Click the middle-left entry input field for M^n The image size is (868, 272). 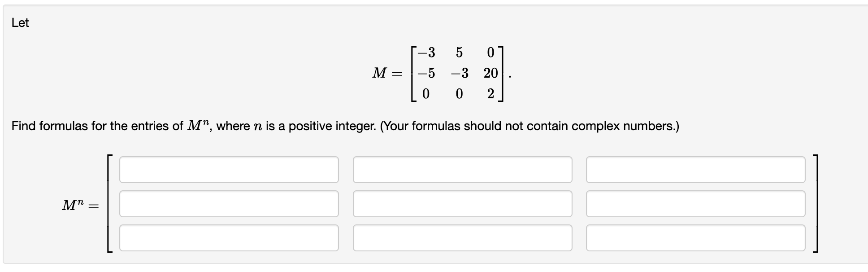pyautogui.click(x=229, y=204)
